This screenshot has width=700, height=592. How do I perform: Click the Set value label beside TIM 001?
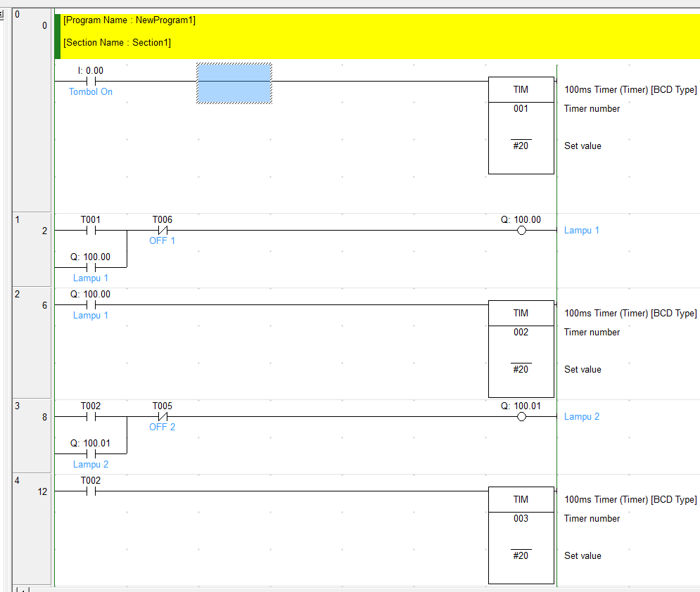tap(583, 146)
